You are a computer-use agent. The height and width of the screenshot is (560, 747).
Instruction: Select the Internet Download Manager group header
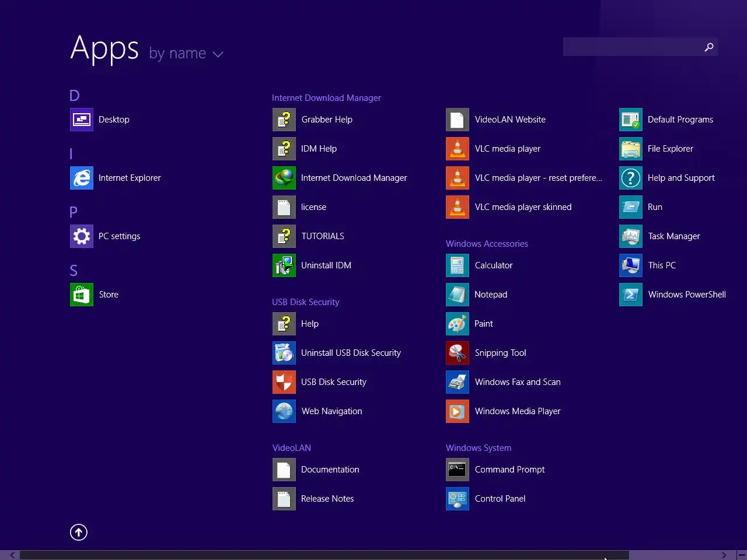[326, 98]
